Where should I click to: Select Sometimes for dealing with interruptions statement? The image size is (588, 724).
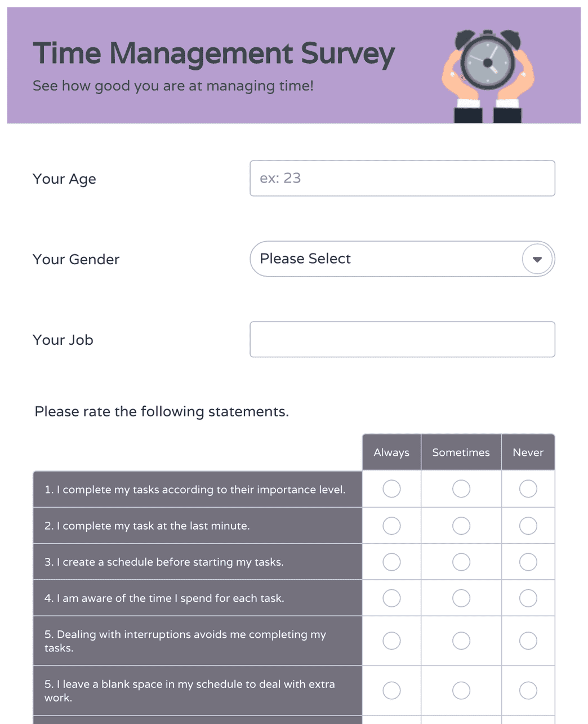[461, 641]
